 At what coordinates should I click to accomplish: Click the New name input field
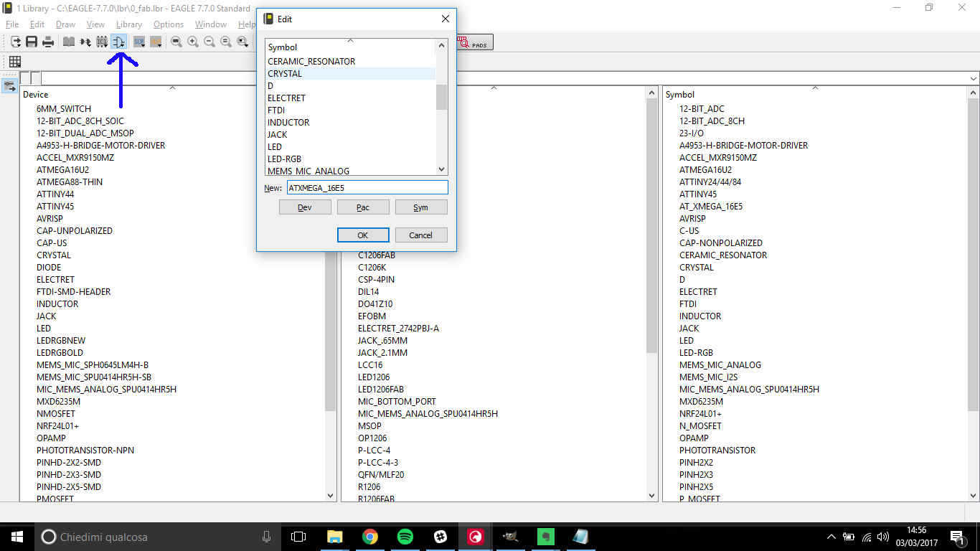(x=367, y=187)
